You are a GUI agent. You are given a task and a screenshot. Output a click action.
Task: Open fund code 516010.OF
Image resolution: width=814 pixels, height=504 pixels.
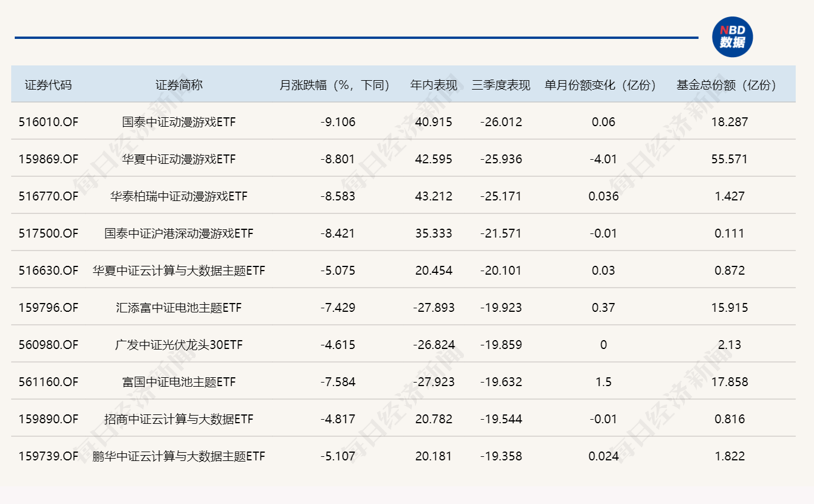pyautogui.click(x=48, y=122)
